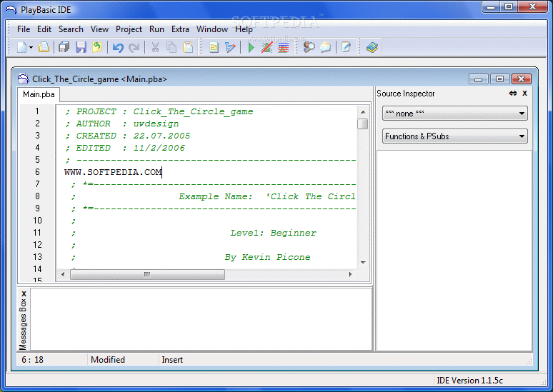The width and height of the screenshot is (553, 392).
Task: Click the project settings pencil-tree icon
Action: (230, 47)
